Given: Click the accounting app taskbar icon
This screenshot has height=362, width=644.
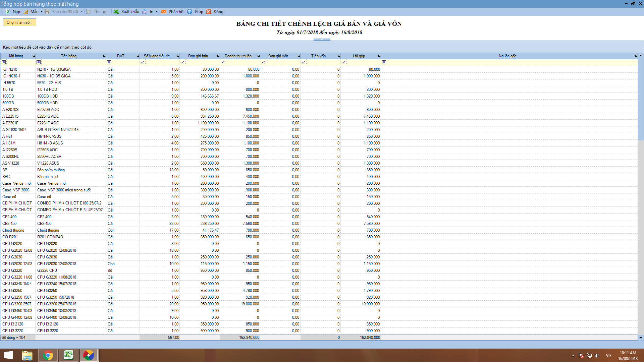Looking at the screenshot, I should 89,355.
